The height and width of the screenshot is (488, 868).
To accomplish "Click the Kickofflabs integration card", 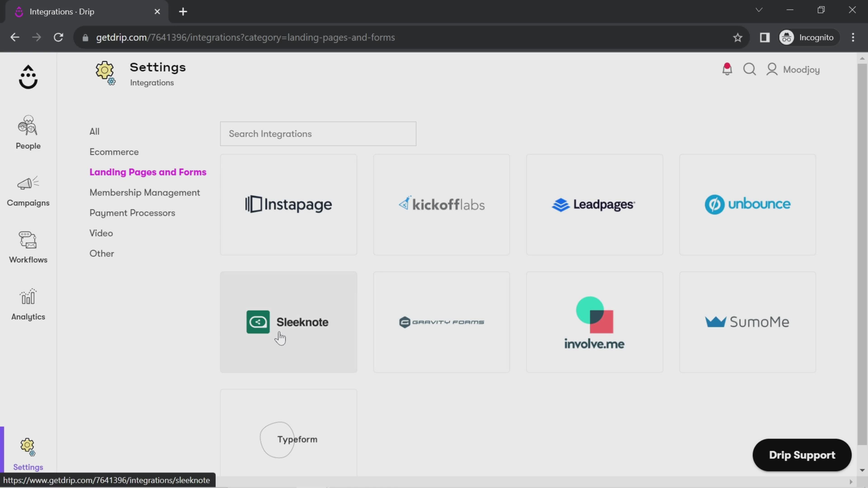I will coord(441,204).
